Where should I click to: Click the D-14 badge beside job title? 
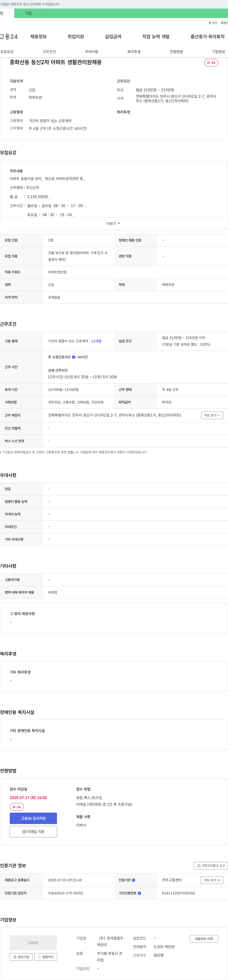(x=211, y=62)
